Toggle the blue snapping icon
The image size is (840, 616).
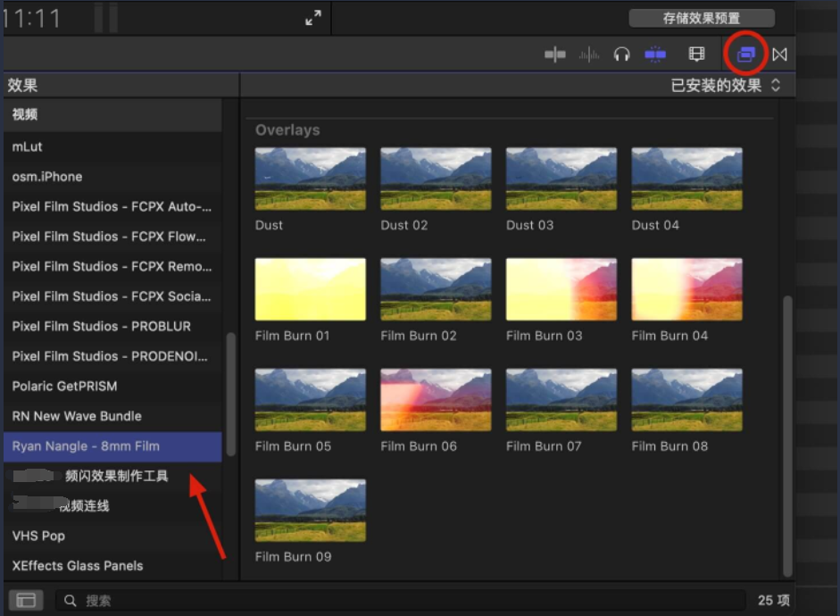click(655, 54)
